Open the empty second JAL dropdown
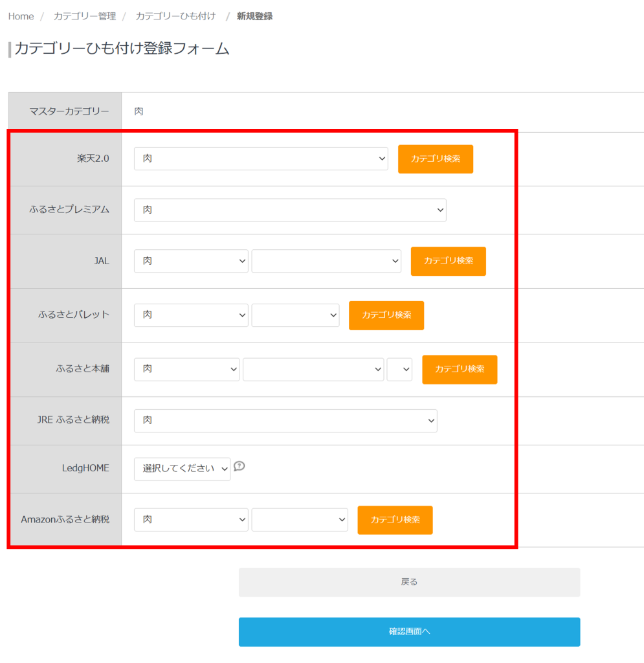The height and width of the screenshot is (663, 644). (326, 261)
